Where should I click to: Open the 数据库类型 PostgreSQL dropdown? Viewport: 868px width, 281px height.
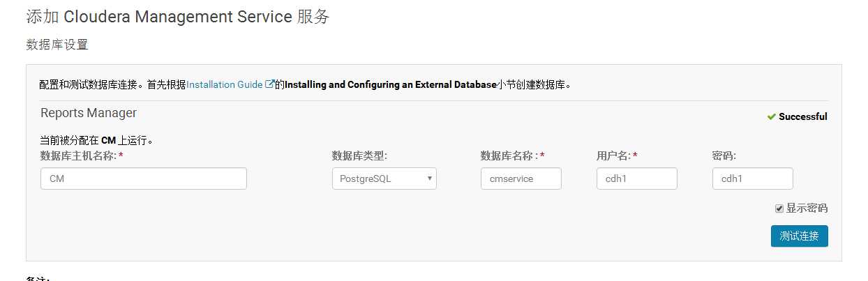(384, 179)
